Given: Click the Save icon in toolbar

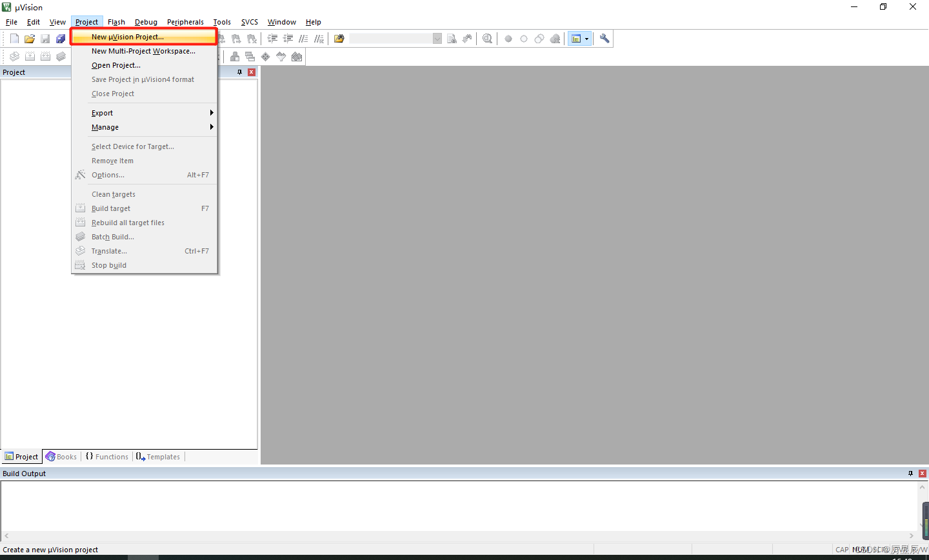Looking at the screenshot, I should 45,39.
